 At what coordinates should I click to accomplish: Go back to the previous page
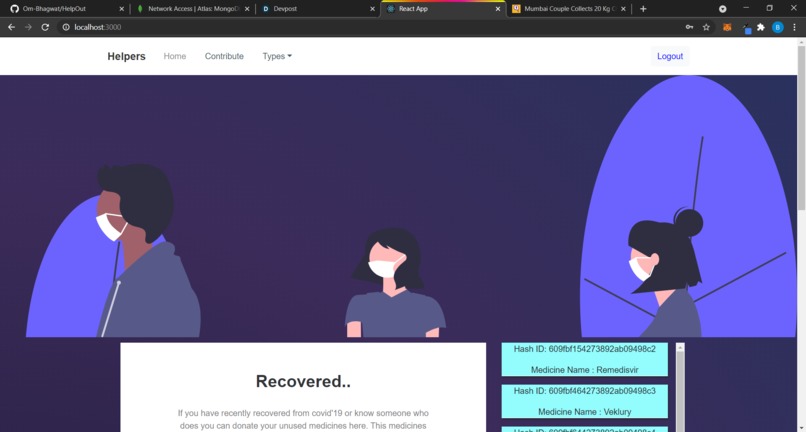(x=11, y=27)
